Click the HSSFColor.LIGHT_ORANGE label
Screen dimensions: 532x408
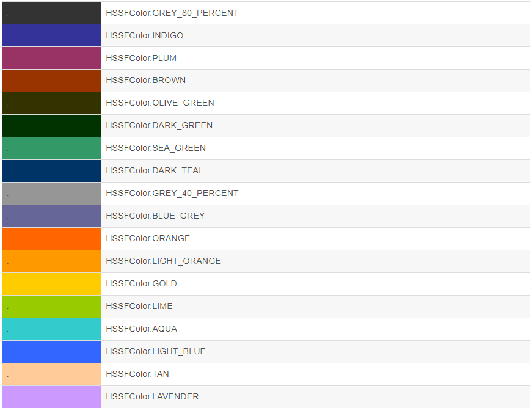[x=163, y=261]
